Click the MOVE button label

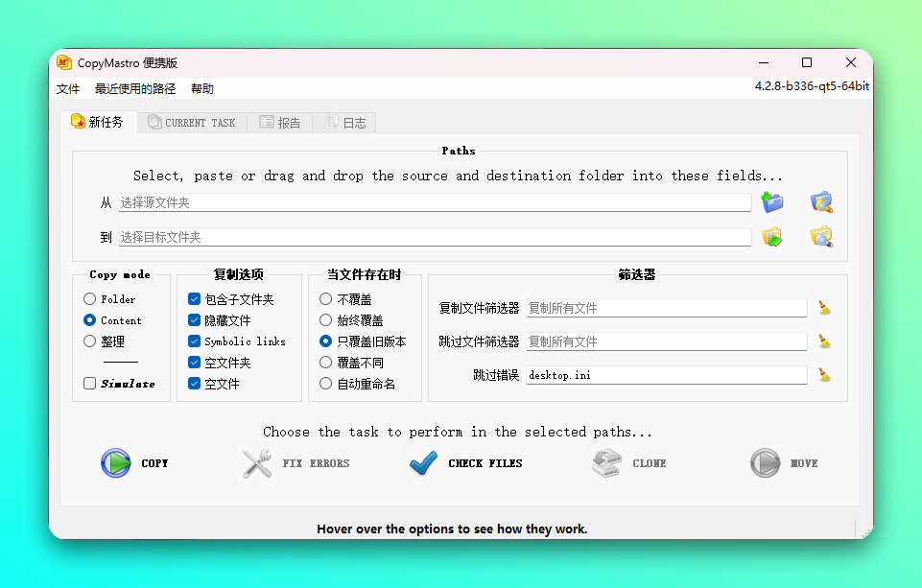click(x=804, y=463)
